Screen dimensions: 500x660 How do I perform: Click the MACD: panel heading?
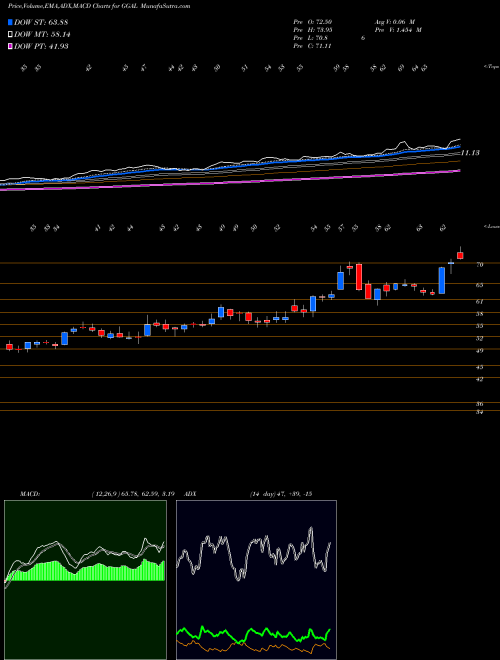click(29, 494)
